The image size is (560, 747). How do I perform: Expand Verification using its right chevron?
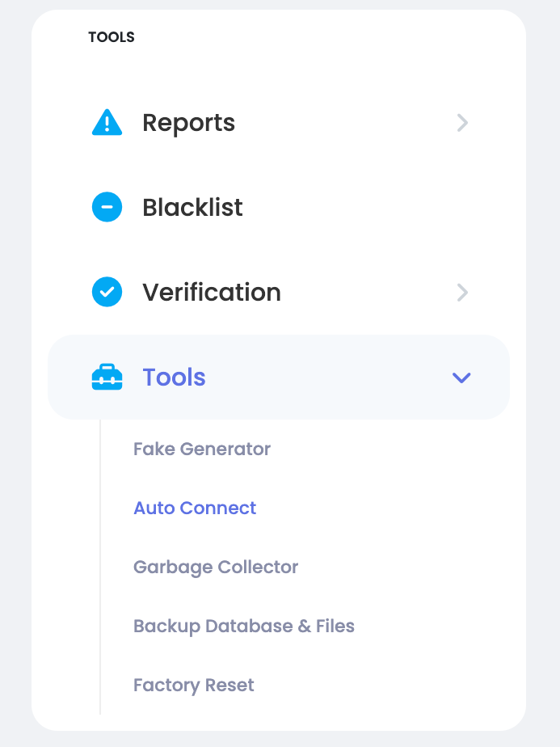[x=462, y=293]
